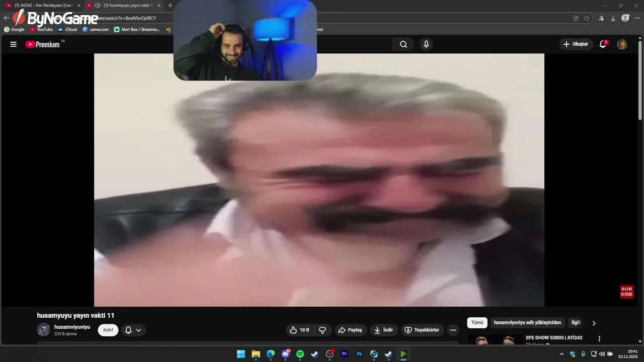The height and width of the screenshot is (362, 644).
Task: Join the channel with Katıl
Action: coord(108,330)
